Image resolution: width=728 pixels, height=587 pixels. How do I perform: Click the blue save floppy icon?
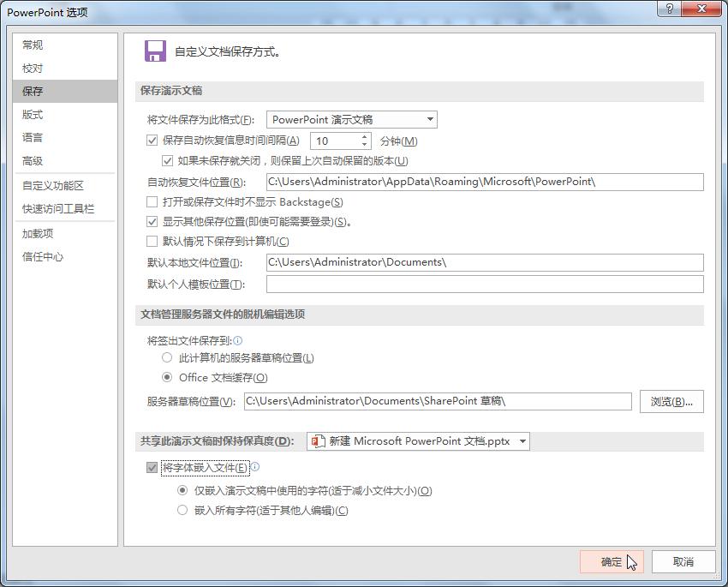tap(156, 51)
